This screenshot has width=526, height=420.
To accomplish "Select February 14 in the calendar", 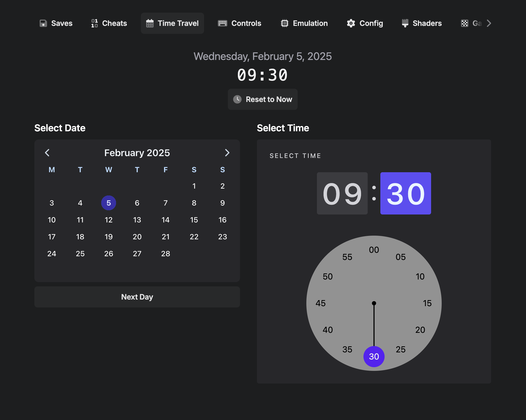I will (165, 220).
